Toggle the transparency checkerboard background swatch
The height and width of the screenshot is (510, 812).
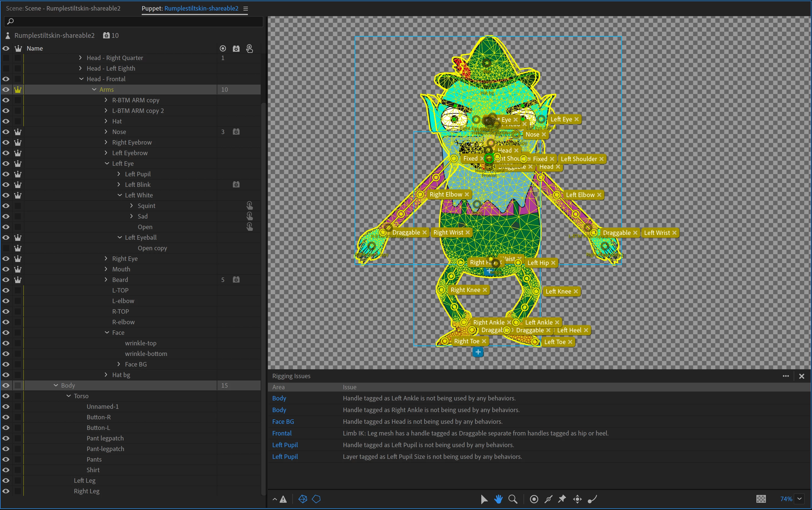coord(761,499)
